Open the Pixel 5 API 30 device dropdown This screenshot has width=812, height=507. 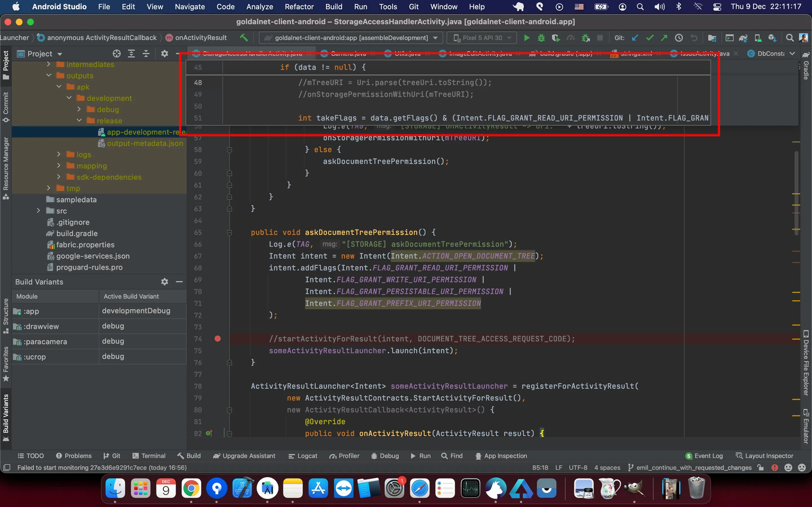coord(482,38)
